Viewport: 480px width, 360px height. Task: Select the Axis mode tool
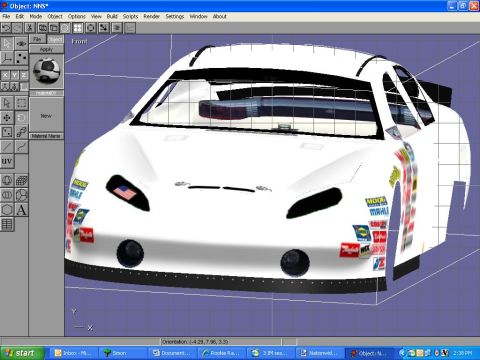click(7, 58)
